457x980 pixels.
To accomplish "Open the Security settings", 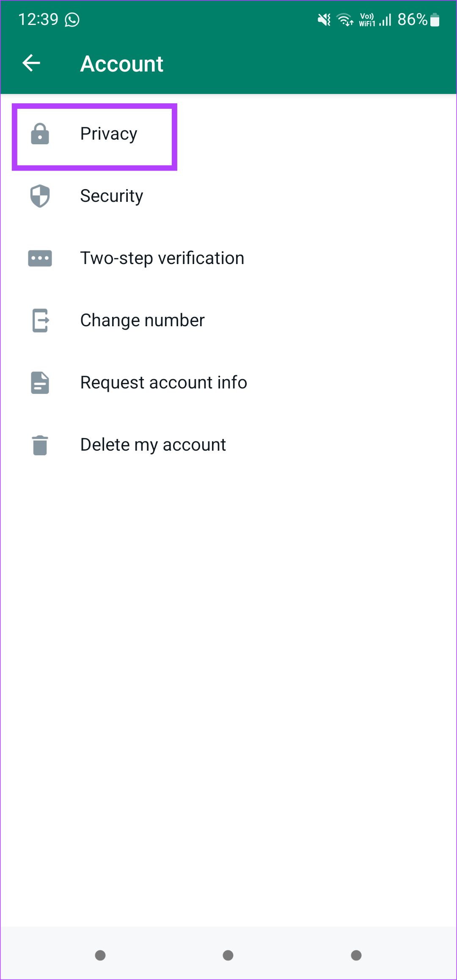I will tap(112, 196).
